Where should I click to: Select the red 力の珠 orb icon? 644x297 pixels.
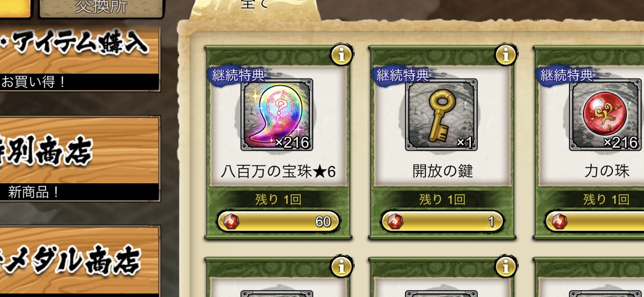tap(605, 115)
